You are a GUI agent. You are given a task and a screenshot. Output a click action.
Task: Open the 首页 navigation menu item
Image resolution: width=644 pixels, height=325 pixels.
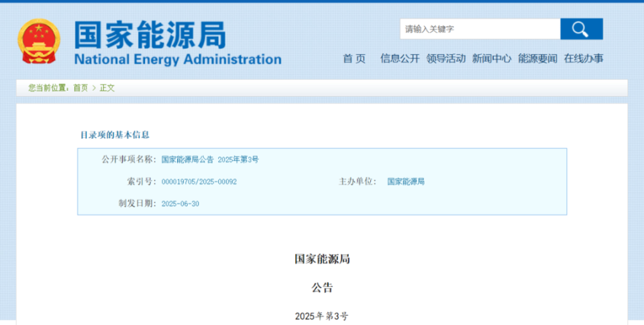click(354, 58)
